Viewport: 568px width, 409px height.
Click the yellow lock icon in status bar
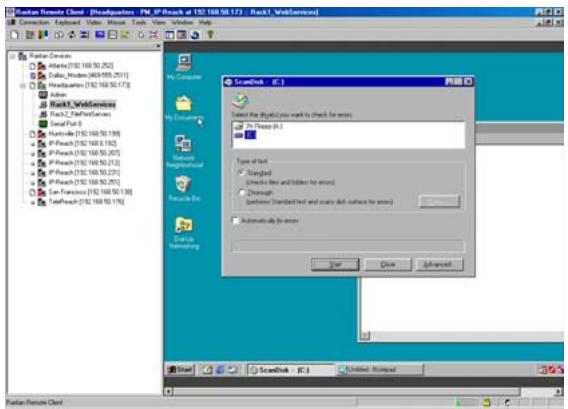pyautogui.click(x=486, y=402)
